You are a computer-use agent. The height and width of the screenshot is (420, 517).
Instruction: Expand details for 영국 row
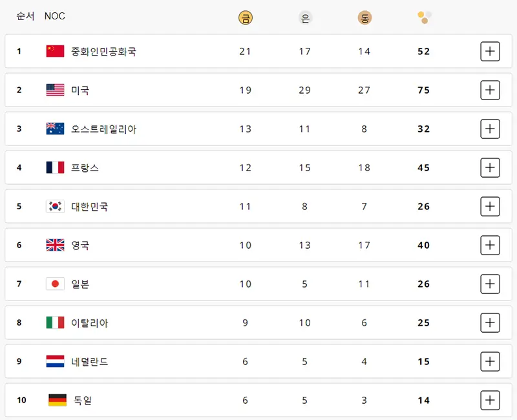tap(491, 245)
